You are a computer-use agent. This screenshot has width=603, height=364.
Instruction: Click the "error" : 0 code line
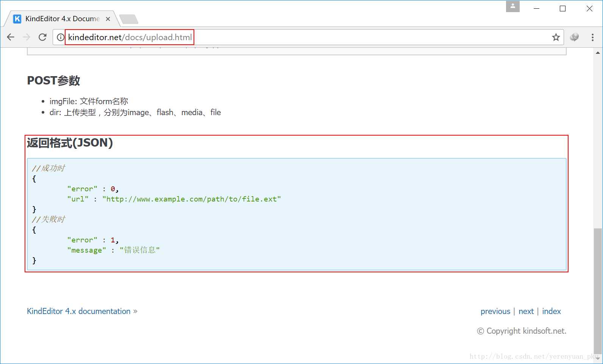pos(93,189)
